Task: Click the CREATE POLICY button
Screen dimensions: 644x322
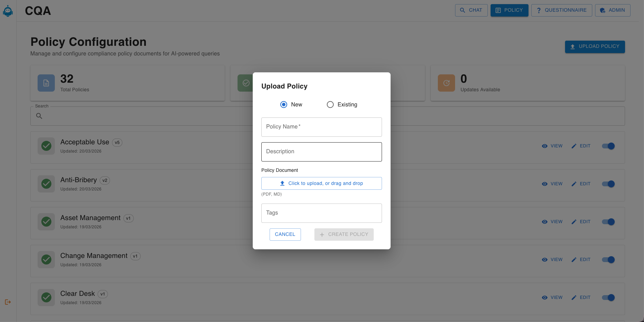Action: pos(344,234)
